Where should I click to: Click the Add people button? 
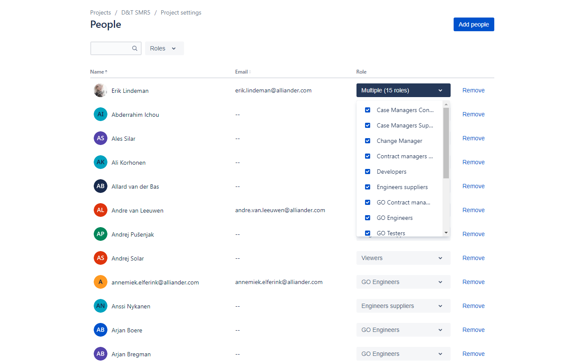(x=474, y=24)
